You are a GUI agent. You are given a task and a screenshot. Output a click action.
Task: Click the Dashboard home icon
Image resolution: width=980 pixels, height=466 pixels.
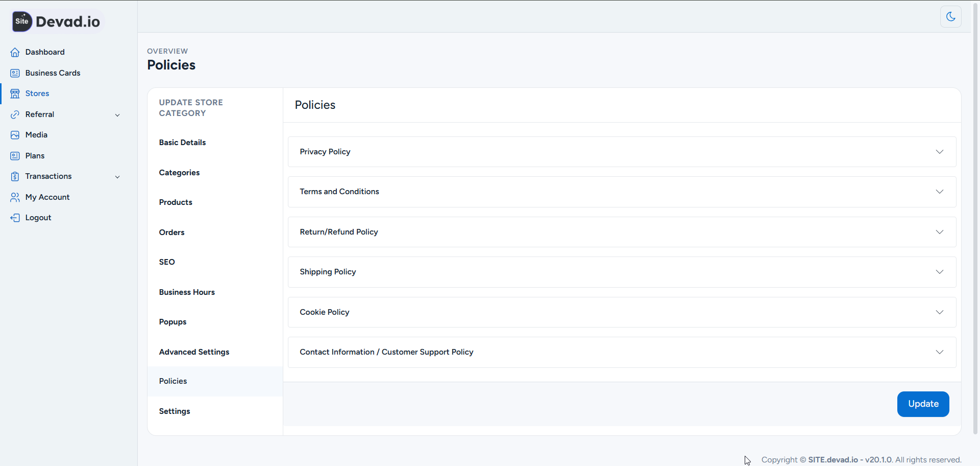pos(15,52)
